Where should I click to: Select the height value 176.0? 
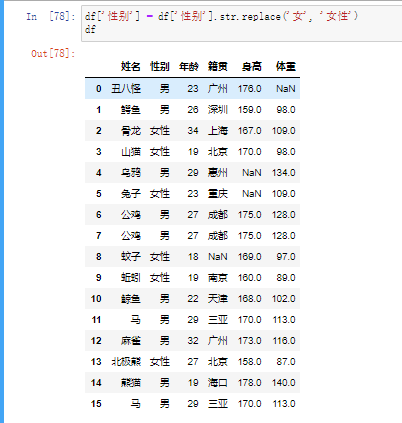coord(250,89)
